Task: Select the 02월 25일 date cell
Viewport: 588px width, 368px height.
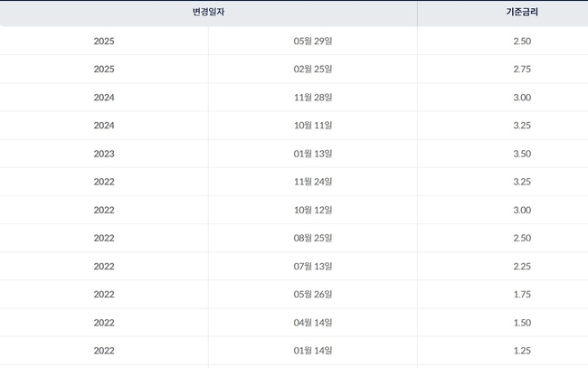Action: pyautogui.click(x=313, y=70)
